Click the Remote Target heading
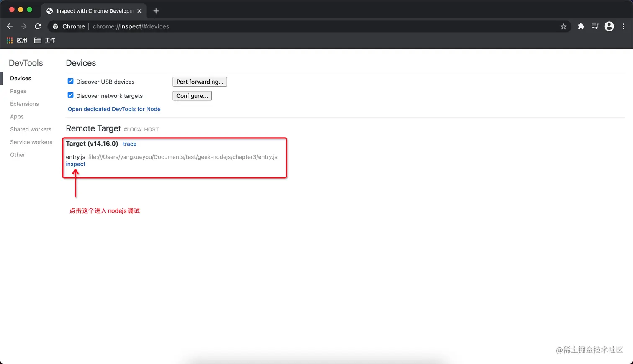Image resolution: width=633 pixels, height=364 pixels. pyautogui.click(x=93, y=128)
